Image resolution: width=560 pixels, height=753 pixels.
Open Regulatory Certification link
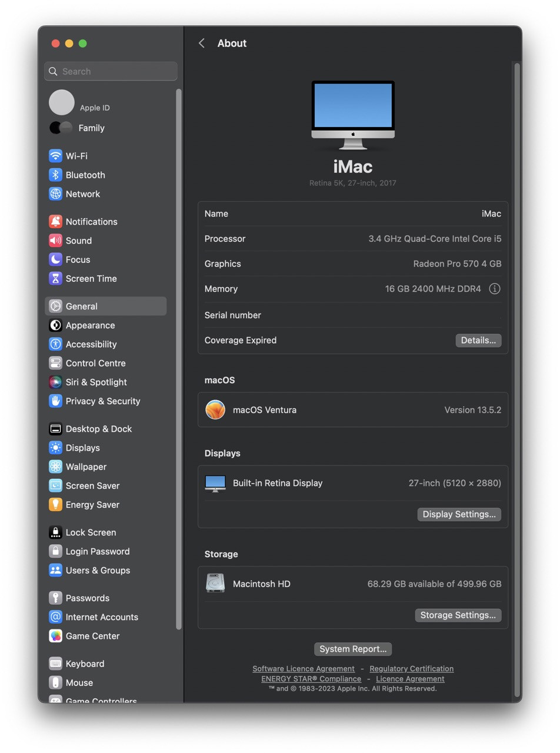(x=412, y=668)
